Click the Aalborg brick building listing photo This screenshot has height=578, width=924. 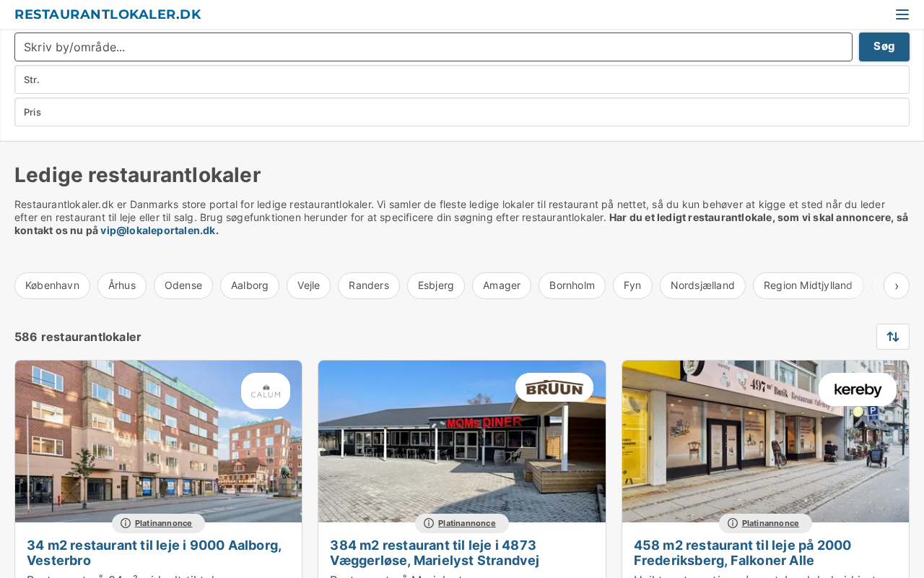(159, 441)
